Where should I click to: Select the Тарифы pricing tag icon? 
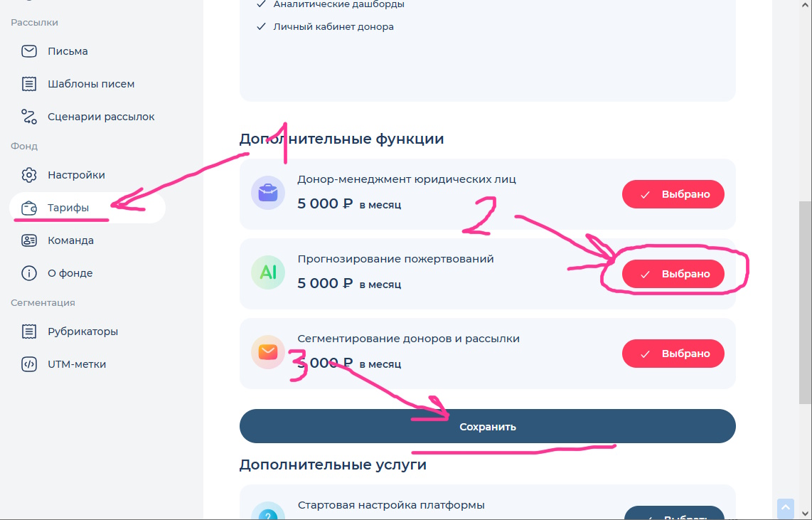click(x=28, y=207)
